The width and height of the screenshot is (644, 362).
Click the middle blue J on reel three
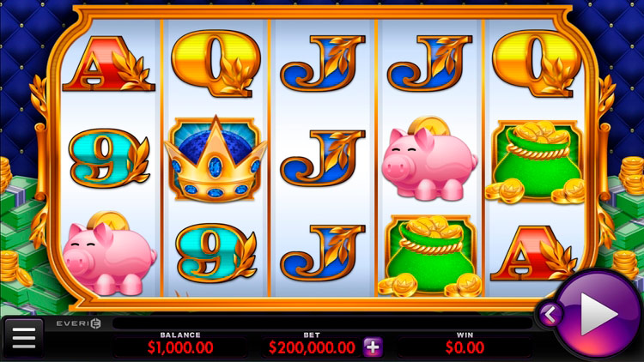click(x=322, y=158)
